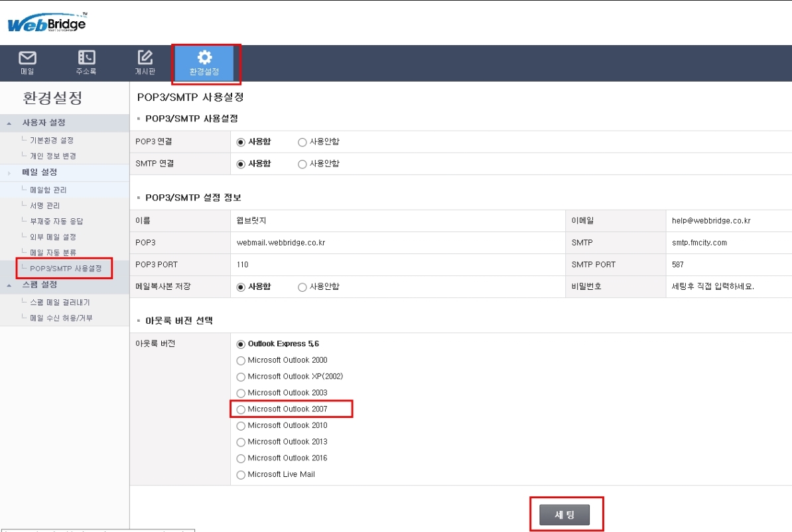Click the smtp.fmcity.com SMTP value
792x532 pixels.
tap(699, 243)
